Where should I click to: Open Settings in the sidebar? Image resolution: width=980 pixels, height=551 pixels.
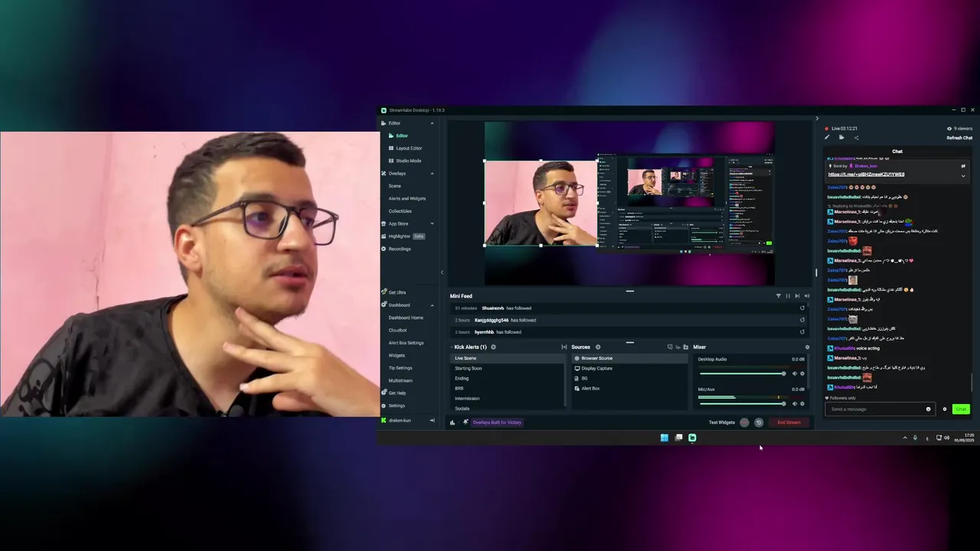(x=394, y=406)
